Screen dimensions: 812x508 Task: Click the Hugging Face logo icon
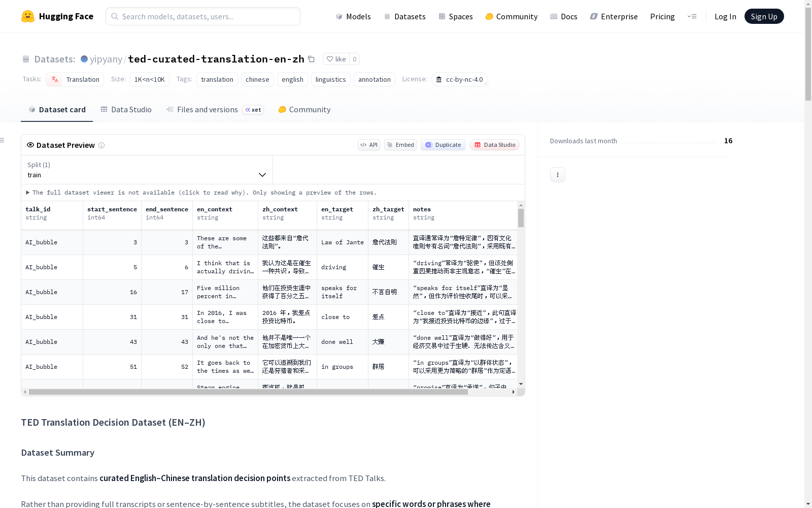28,16
